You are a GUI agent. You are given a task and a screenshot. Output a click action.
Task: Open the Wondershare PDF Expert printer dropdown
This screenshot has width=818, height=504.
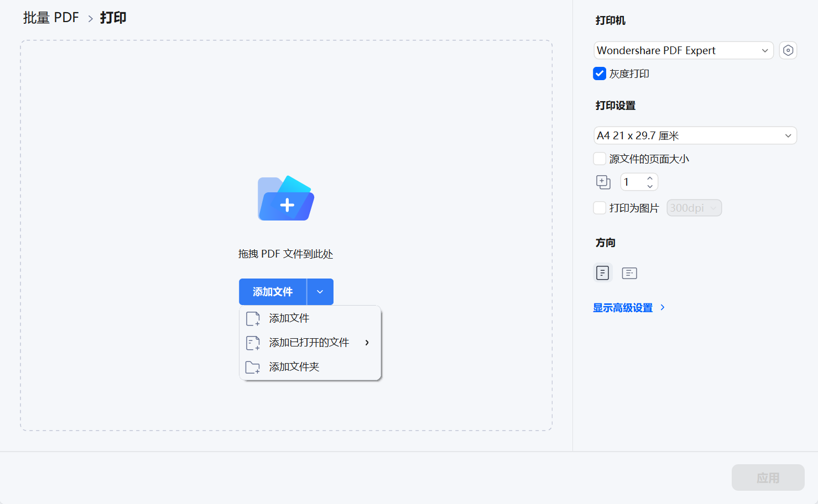(683, 50)
